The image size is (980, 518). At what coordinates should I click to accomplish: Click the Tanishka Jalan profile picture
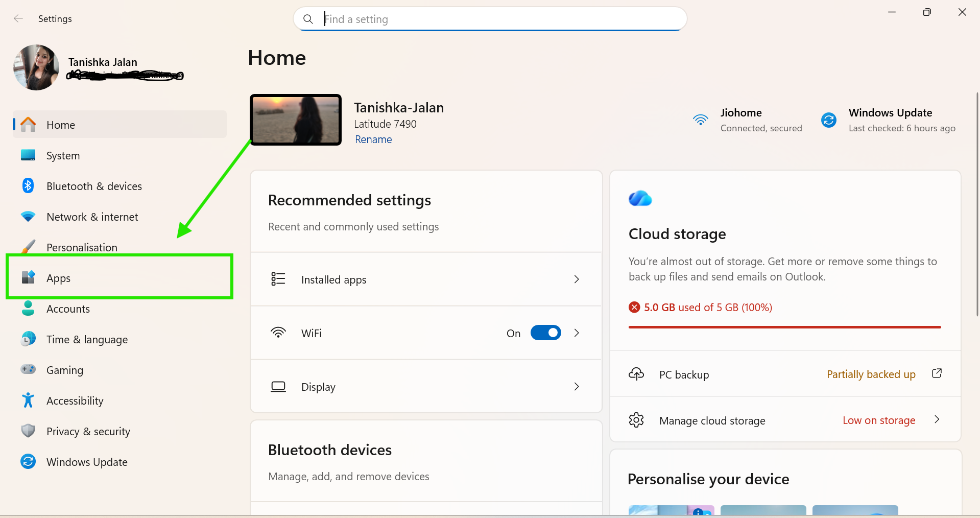[36, 67]
